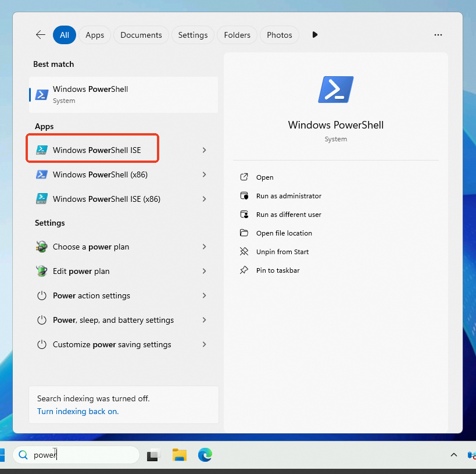Click the Choose a power plan icon
Image resolution: width=476 pixels, height=474 pixels.
(42, 247)
